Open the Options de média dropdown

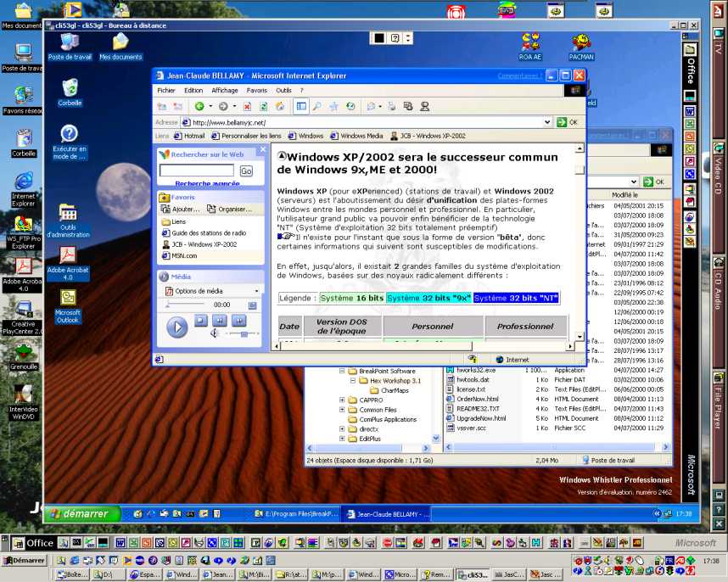257,291
